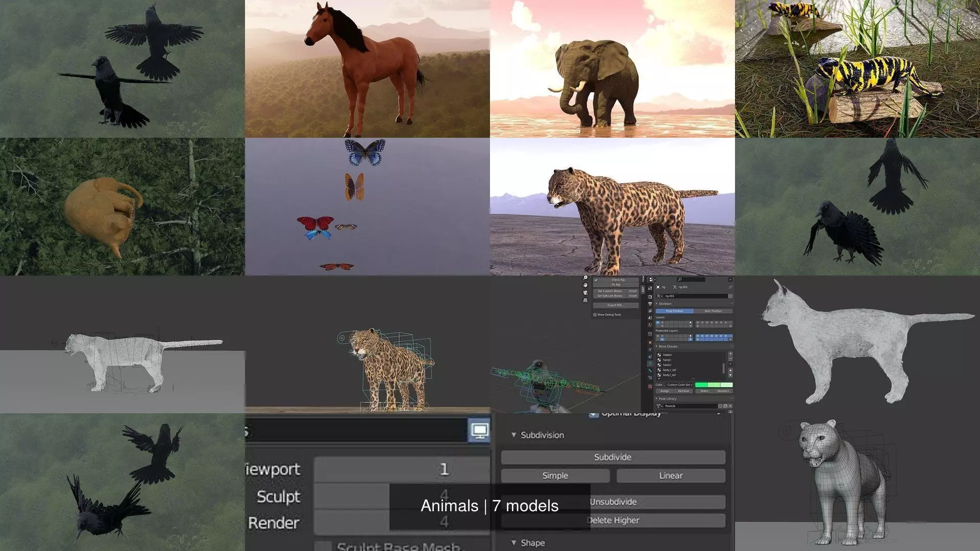Screen dimensions: 980x551
Task: Switch to the Rest Position toggle
Action: coord(713,311)
